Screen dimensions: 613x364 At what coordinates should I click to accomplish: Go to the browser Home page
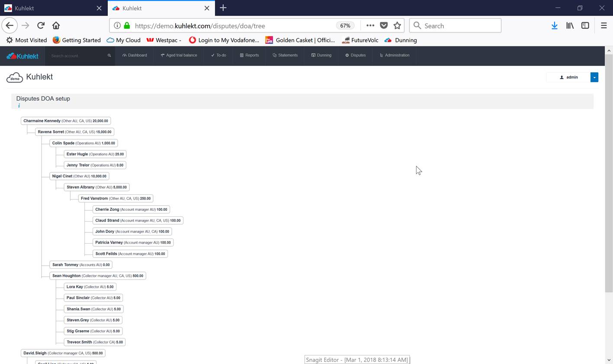pos(56,26)
